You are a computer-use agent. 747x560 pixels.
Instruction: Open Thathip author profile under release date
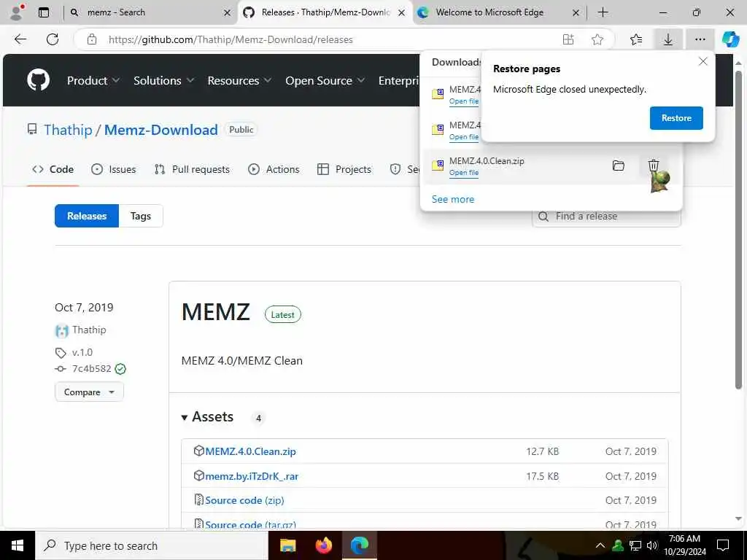89,330
